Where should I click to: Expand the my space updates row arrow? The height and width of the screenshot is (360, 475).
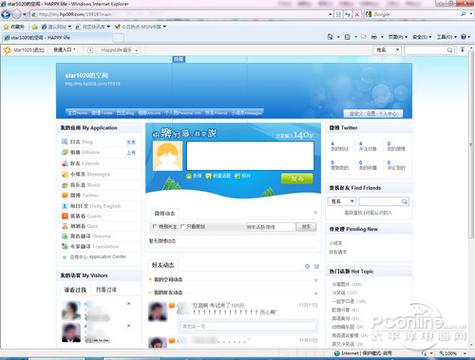coord(316,280)
